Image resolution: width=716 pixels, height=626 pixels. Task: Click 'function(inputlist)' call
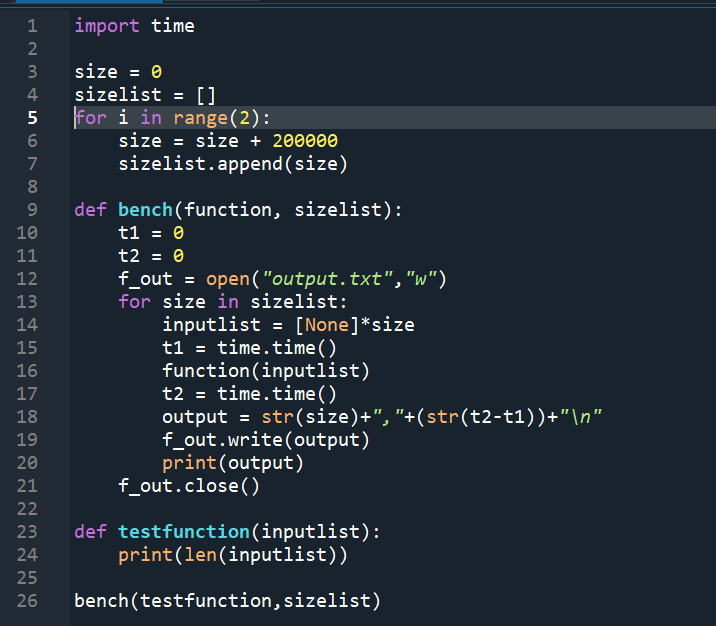coord(266,371)
